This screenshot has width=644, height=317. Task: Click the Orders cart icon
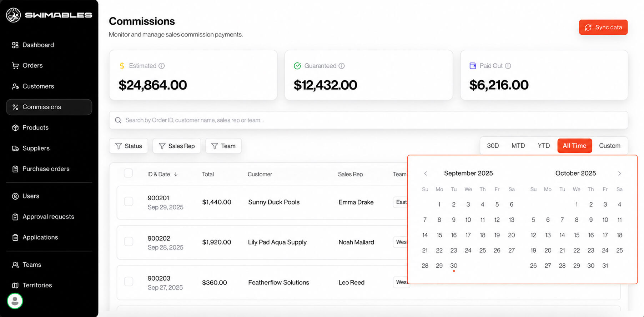(15, 66)
